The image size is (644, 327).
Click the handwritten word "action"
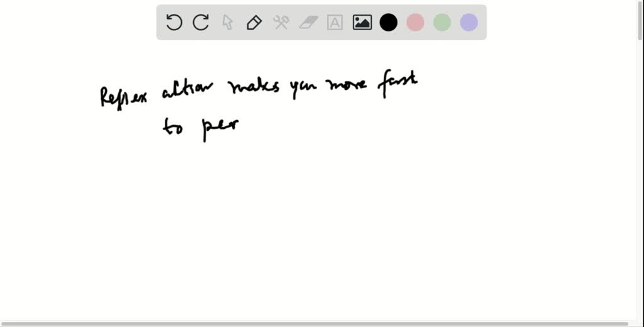coord(187,93)
